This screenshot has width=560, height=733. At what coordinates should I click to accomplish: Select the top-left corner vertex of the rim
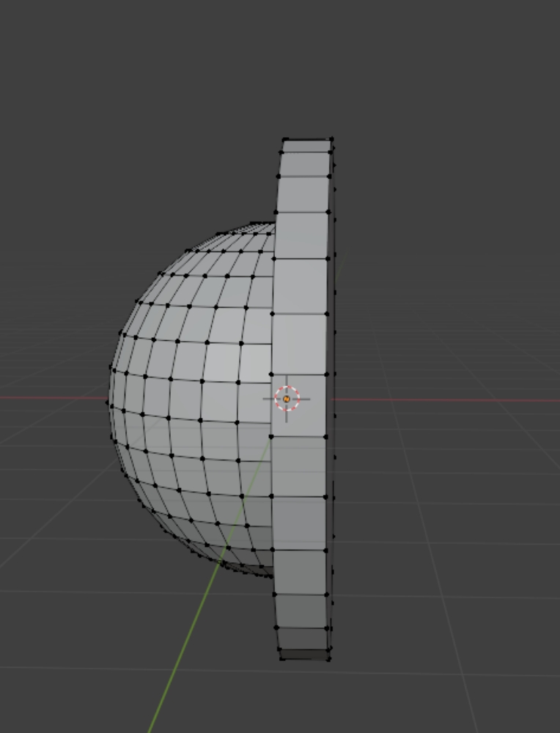coord(284,139)
